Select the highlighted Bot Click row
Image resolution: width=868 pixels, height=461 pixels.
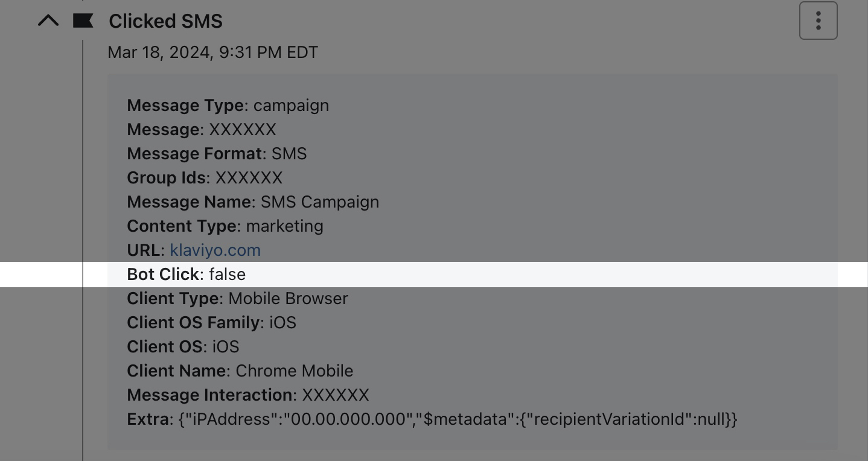point(186,274)
